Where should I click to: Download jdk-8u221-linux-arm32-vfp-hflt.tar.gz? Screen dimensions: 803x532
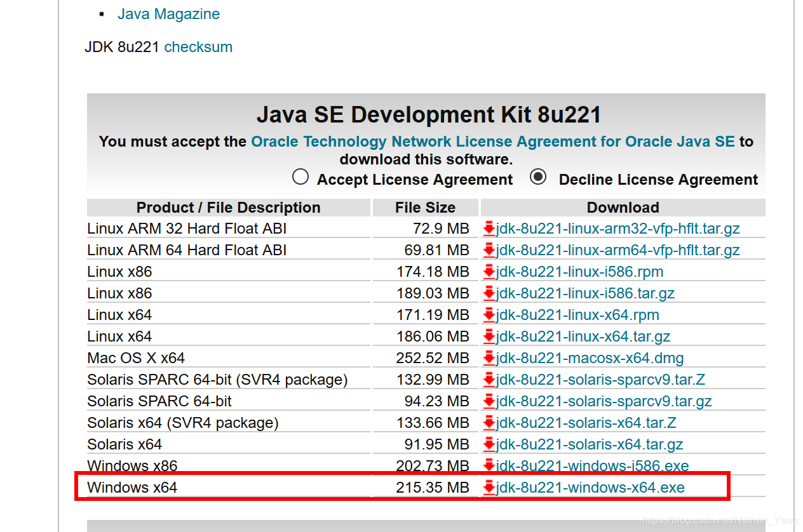click(617, 229)
